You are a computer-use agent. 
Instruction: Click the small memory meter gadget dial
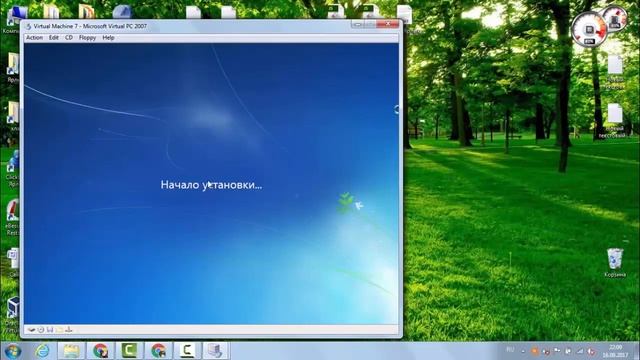tap(615, 19)
